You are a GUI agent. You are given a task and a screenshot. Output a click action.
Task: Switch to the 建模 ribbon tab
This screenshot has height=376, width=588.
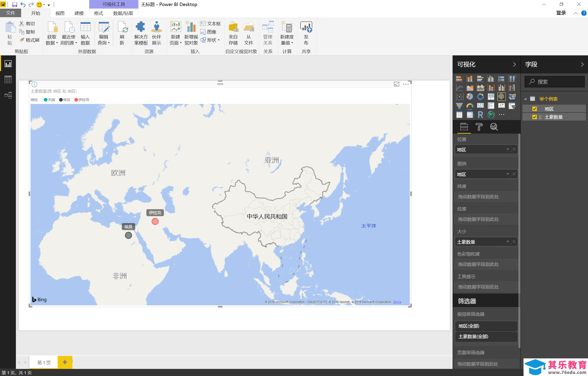click(x=79, y=13)
